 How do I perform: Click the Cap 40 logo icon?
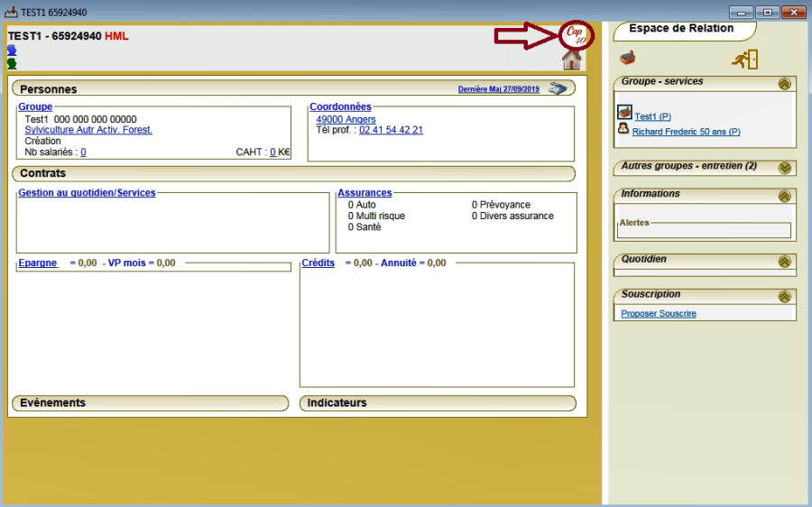coord(573,34)
